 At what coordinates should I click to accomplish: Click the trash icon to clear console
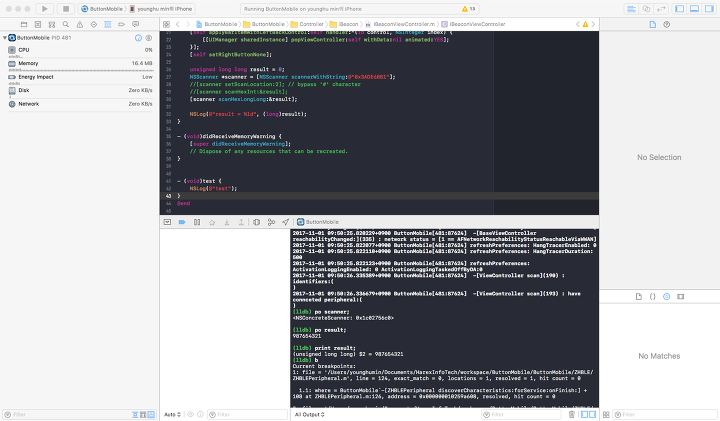pos(572,415)
